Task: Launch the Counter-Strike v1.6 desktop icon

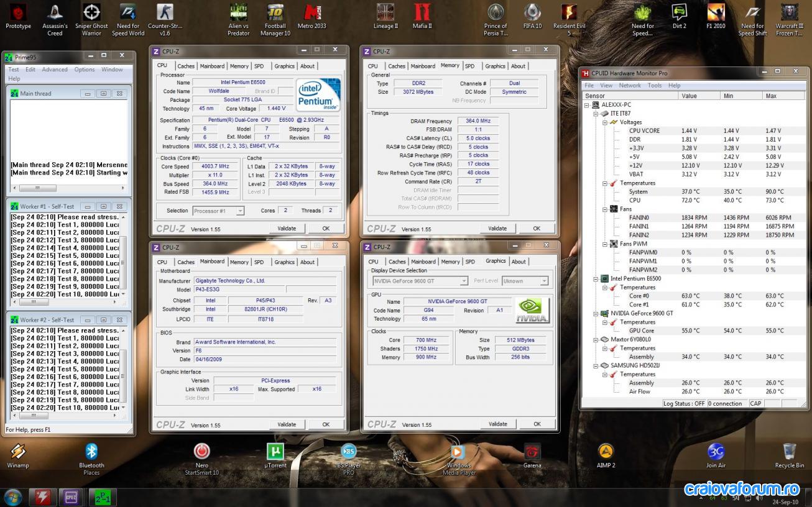Action: tap(165, 19)
